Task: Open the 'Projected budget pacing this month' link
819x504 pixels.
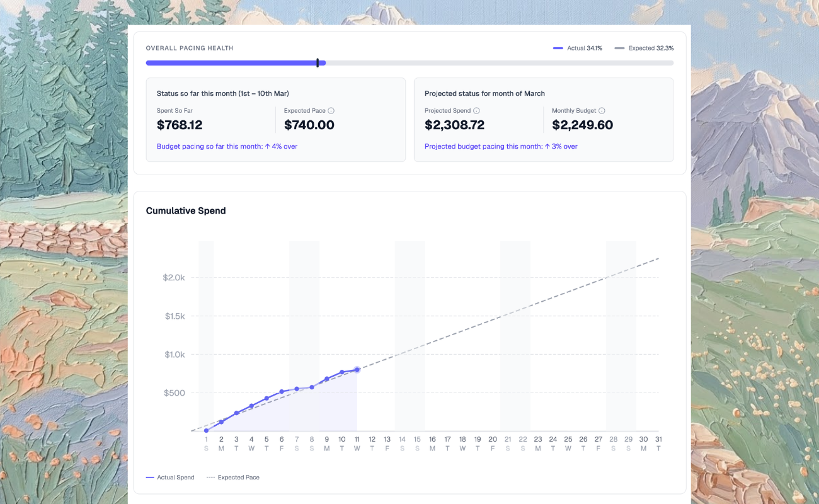Action: 501,146
